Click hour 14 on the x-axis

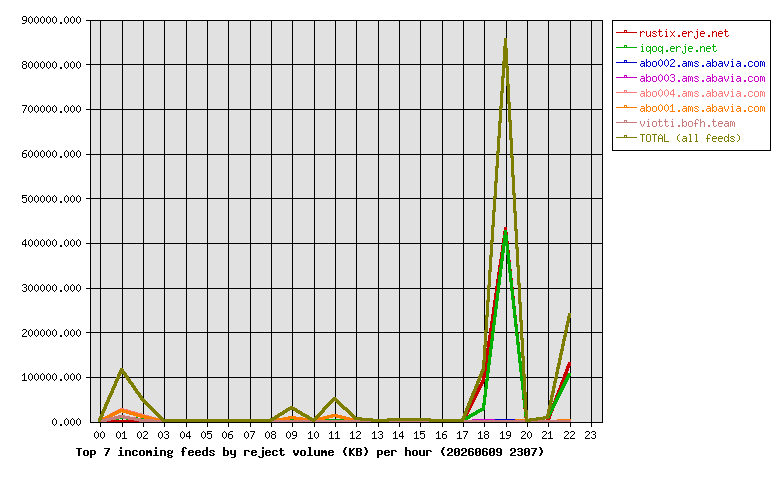[398, 435]
